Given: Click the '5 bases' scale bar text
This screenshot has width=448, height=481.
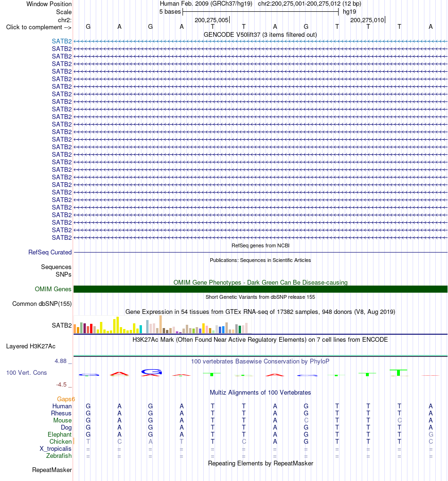Looking at the screenshot, I should (170, 12).
